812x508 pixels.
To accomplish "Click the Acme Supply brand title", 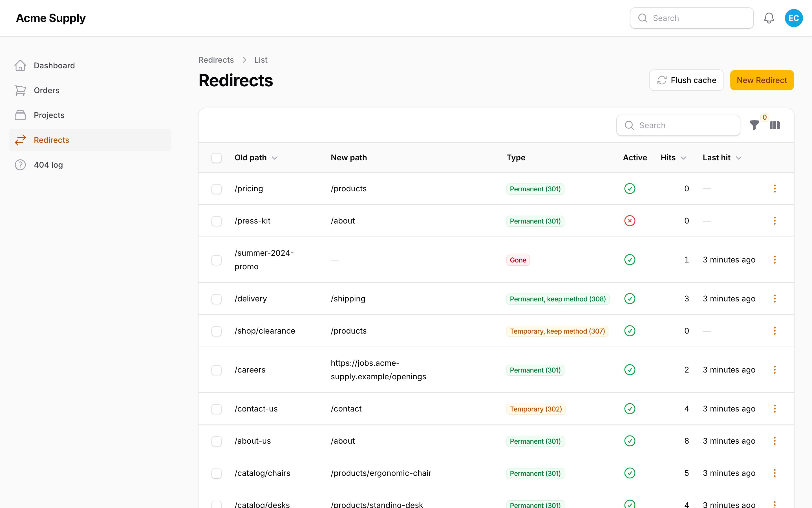I will [51, 18].
